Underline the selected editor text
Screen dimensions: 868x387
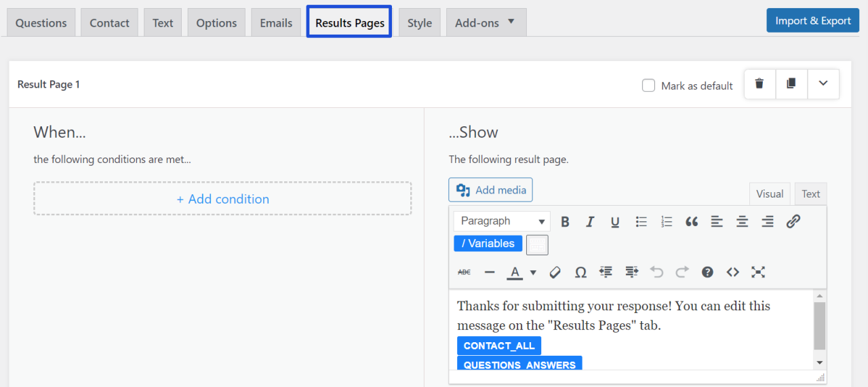click(x=615, y=221)
